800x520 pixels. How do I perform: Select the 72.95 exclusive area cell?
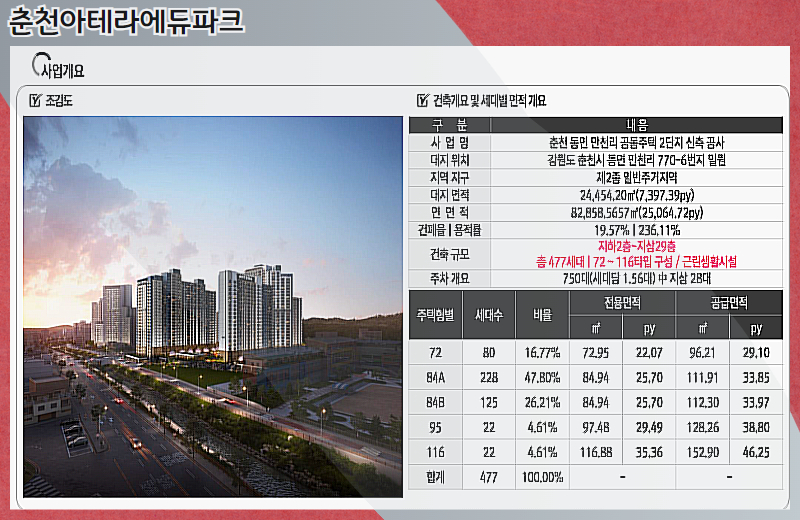point(596,353)
